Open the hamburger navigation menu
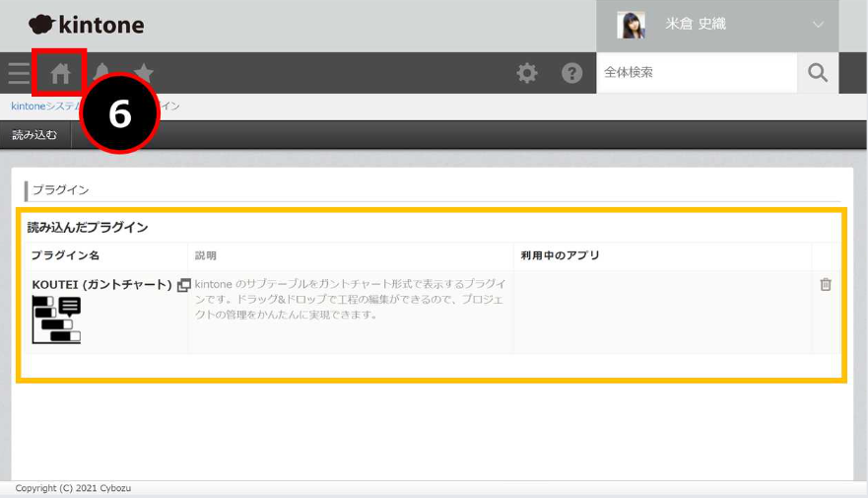868x498 pixels. point(18,73)
